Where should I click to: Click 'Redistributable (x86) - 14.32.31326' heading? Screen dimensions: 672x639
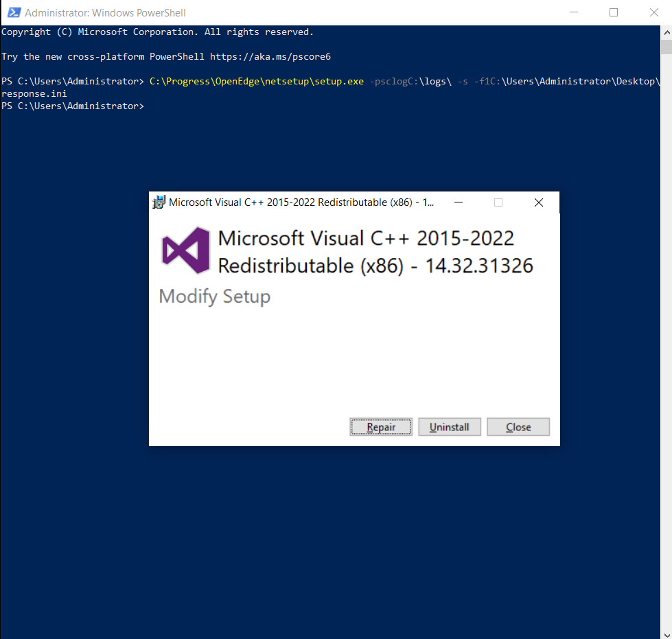[375, 266]
